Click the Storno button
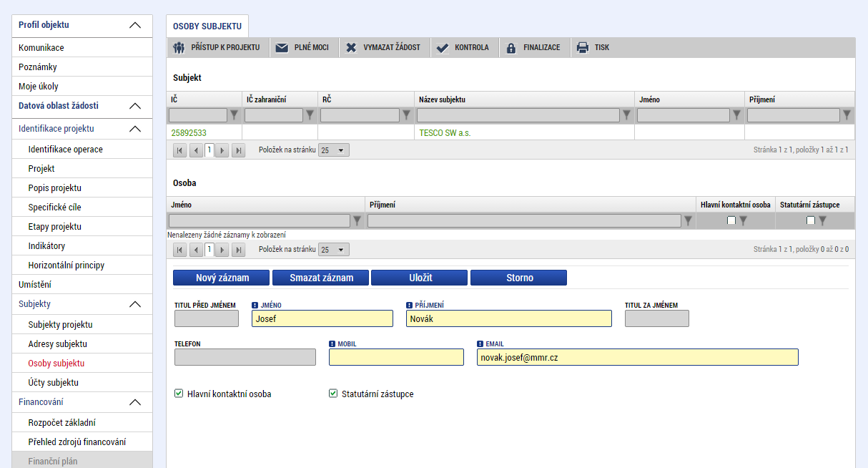Viewport: 868px width, 468px height. pos(518,278)
